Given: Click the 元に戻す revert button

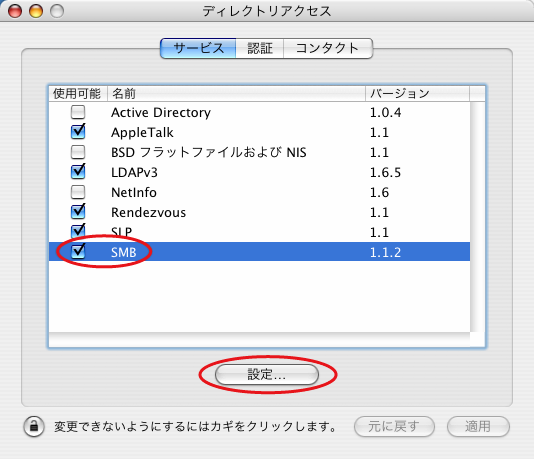Looking at the screenshot, I should pyautogui.click(x=394, y=426).
